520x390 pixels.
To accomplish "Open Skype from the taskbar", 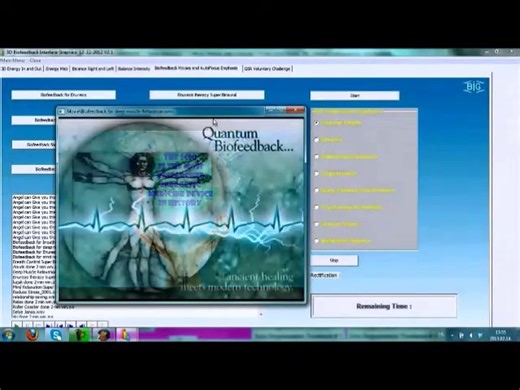I will pyautogui.click(x=56, y=334).
